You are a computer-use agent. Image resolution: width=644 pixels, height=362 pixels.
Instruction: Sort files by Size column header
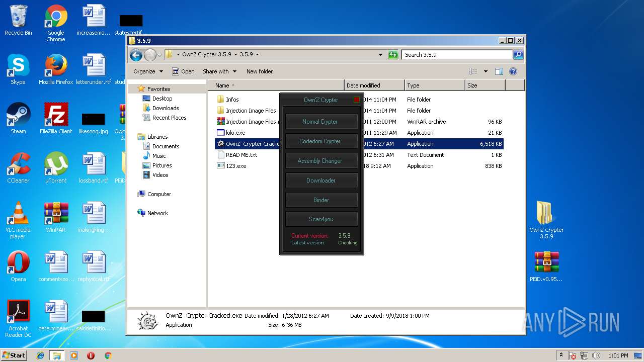pyautogui.click(x=485, y=85)
